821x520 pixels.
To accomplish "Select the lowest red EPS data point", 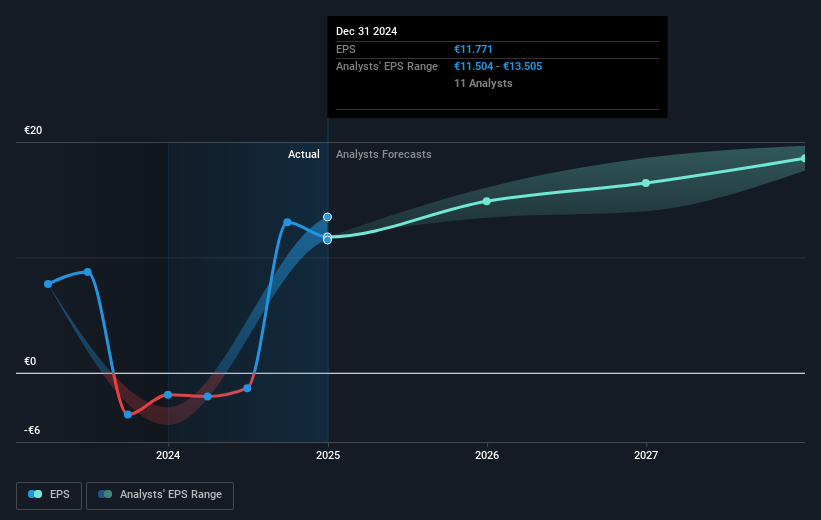I will [x=128, y=415].
